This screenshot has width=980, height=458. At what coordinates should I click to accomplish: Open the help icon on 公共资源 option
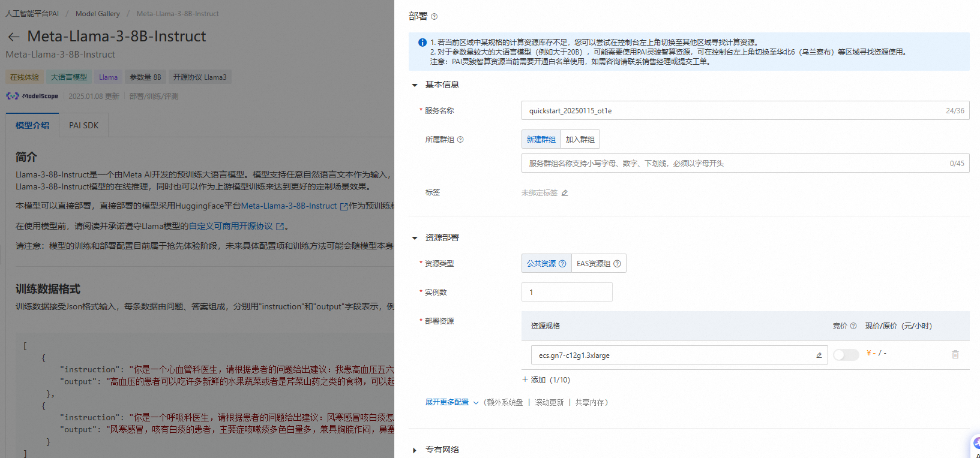(x=562, y=264)
